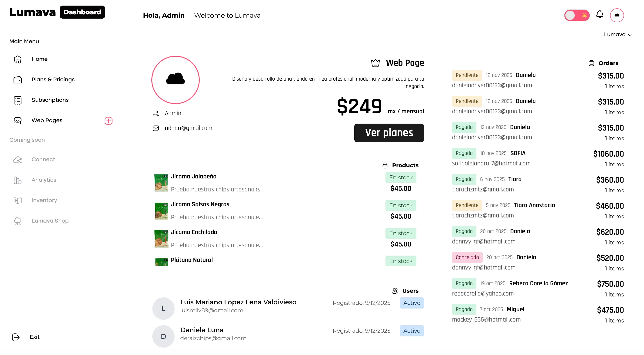This screenshot has height=355, width=644.
Task: Expand the Lumava dropdown
Action: click(617, 34)
